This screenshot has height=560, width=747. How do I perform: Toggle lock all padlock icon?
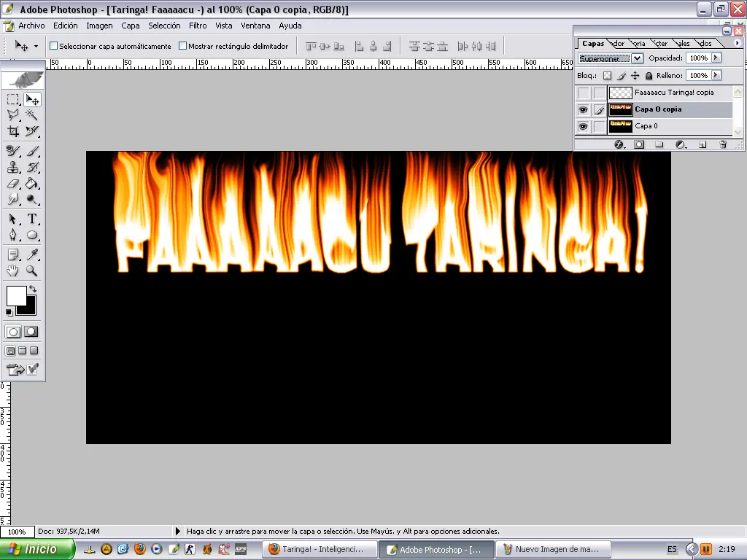(649, 75)
